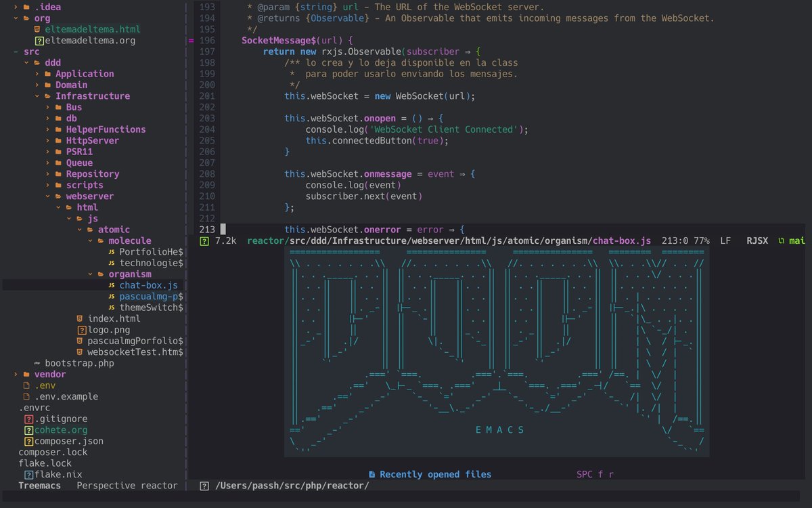The width and height of the screenshot is (812, 508).
Task: Open PortfolioHe$ file in molecule
Action: [x=151, y=252]
